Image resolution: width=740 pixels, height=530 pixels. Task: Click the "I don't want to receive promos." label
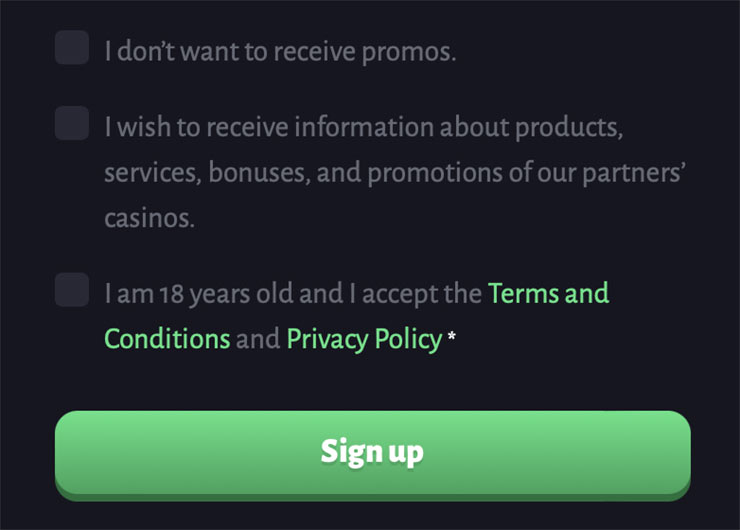pyautogui.click(x=280, y=52)
